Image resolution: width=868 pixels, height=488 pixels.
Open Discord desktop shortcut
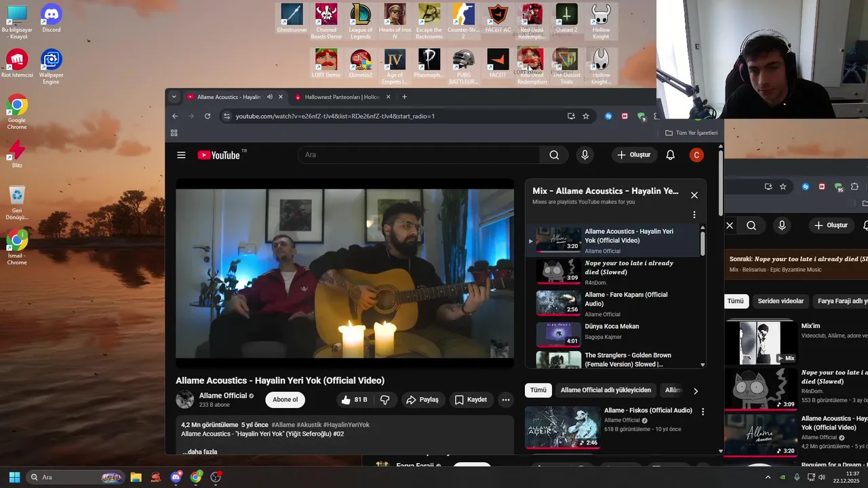point(52,19)
